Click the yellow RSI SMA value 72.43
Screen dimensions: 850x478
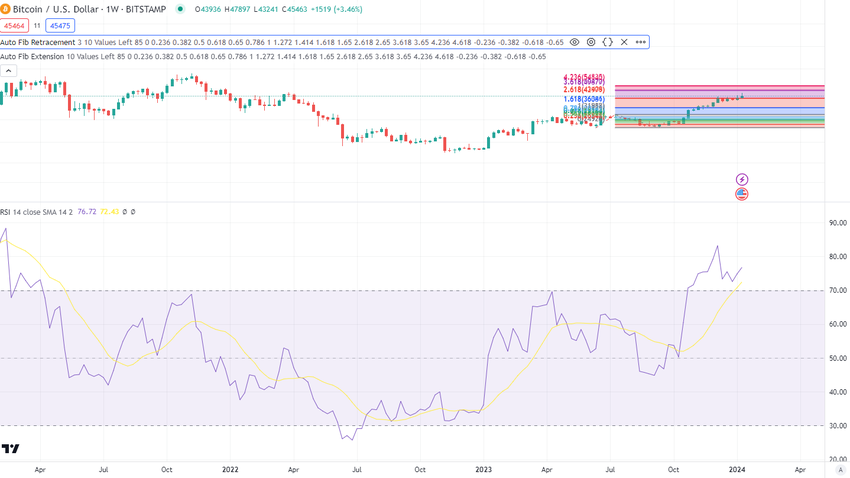(x=110, y=212)
